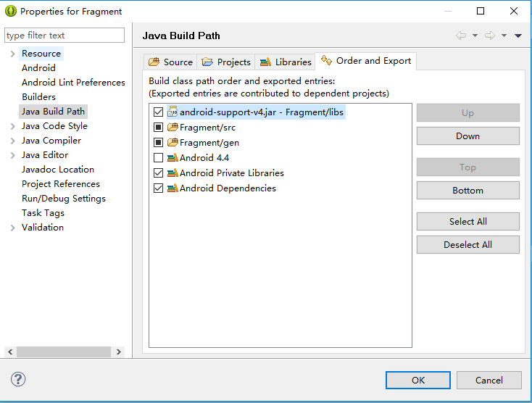Viewport: 532px width, 403px height.
Task: Expand the Java Compiler tree node
Action: (12, 141)
